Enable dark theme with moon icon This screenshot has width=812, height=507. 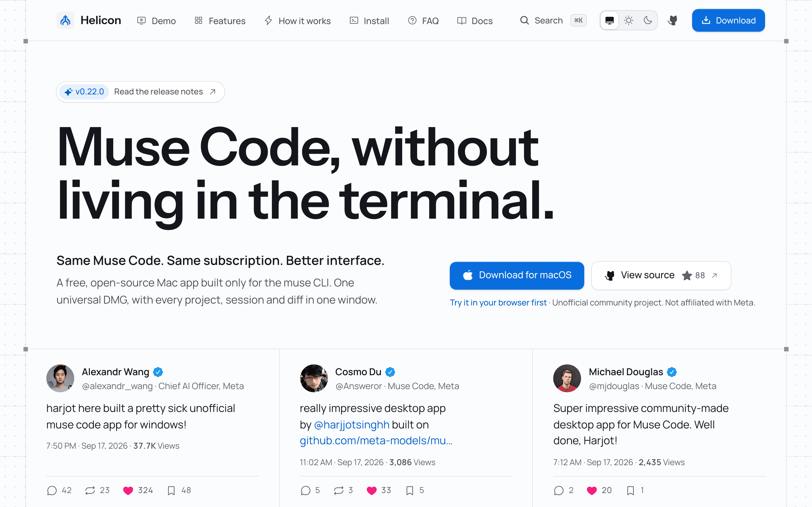(x=648, y=21)
